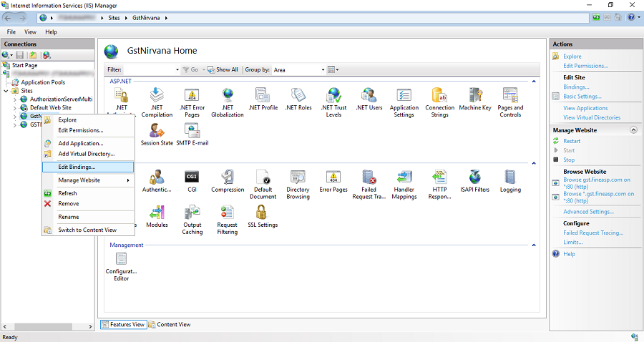This screenshot has width=644, height=342.
Task: Open the .NET Users feature
Action: (x=369, y=99)
